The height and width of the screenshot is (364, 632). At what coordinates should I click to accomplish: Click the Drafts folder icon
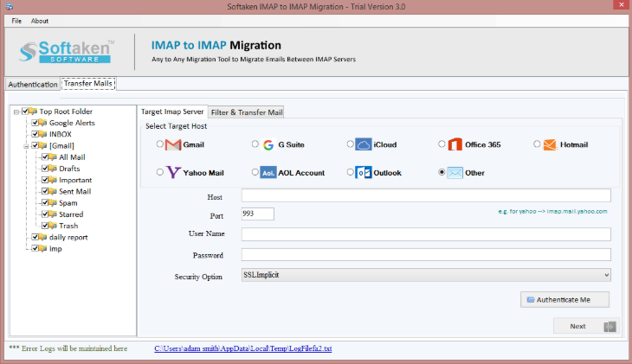53,169
